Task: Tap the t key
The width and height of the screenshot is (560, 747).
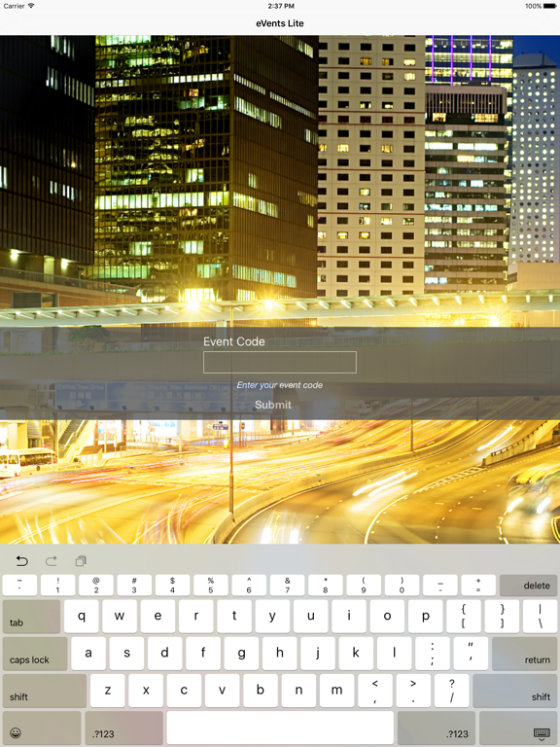Action: click(x=234, y=616)
